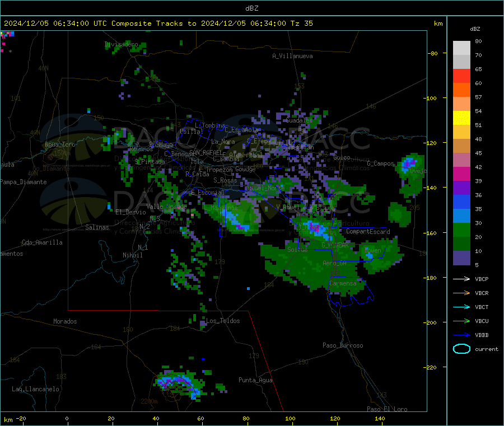Click the storm cell near Oveja
Viewport: 504px width, 426px height.
409,163
